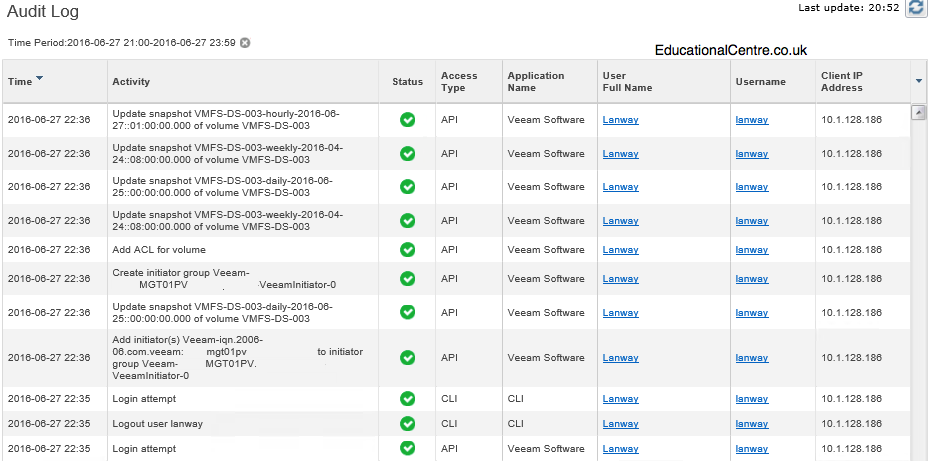Click Veeam Software in Create initiator group row
This screenshot has width=930, height=461.
[546, 278]
